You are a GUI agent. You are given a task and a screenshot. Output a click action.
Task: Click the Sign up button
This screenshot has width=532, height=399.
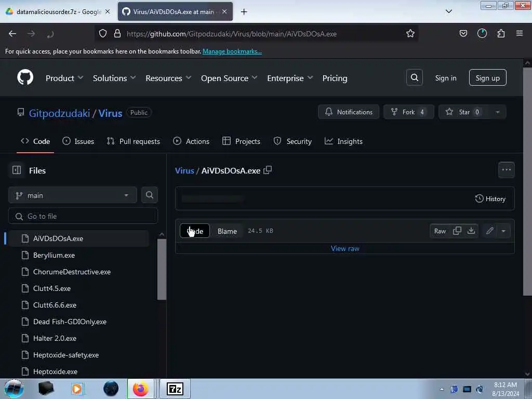pyautogui.click(x=487, y=78)
